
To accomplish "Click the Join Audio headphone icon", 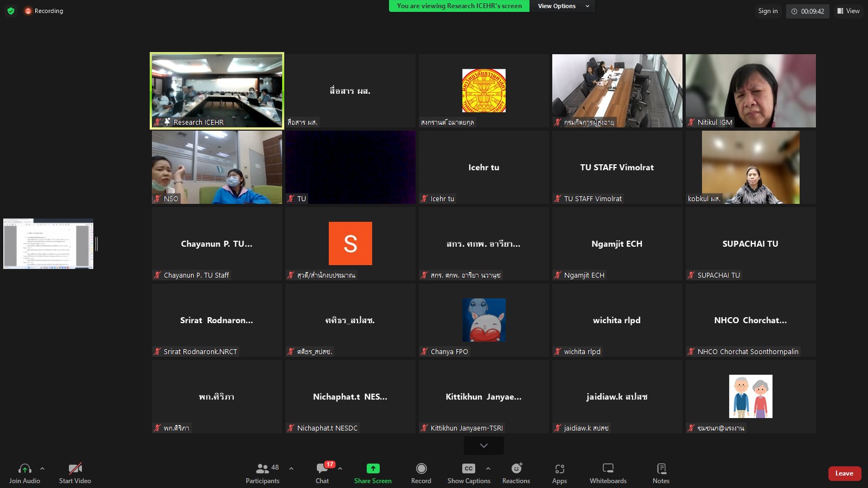I will pos(24,468).
